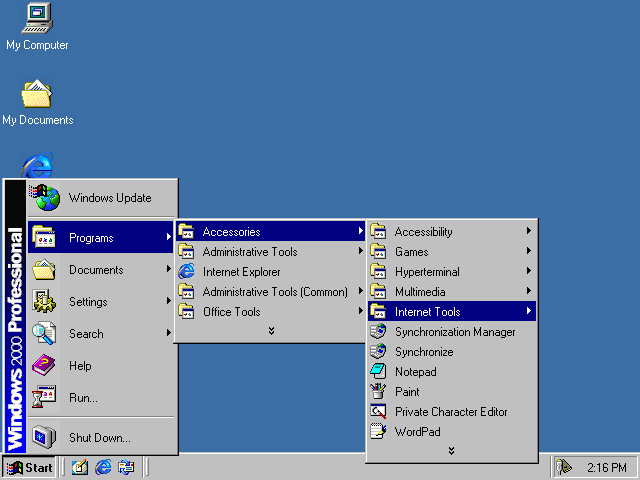640x480 pixels.
Task: Select Windows Update in the Start menu
Action: click(x=109, y=198)
